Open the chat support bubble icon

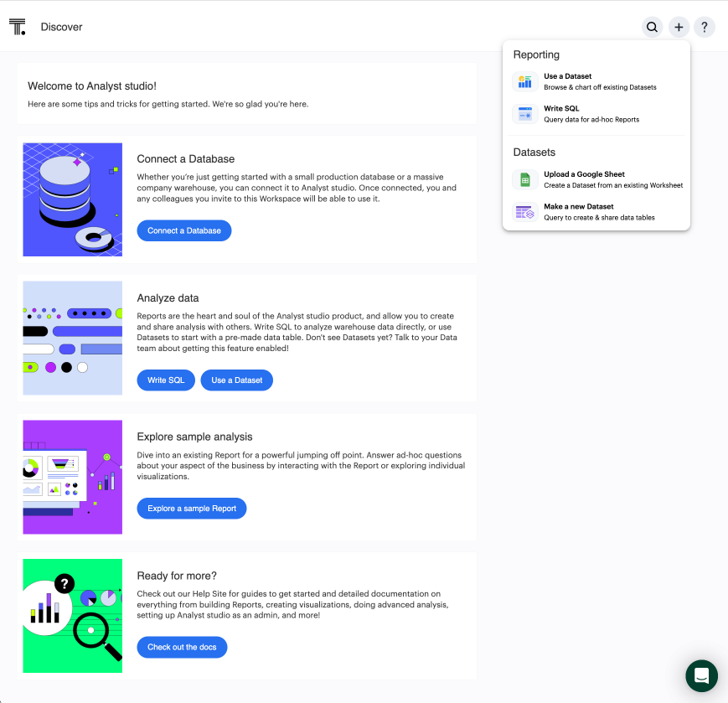click(701, 675)
